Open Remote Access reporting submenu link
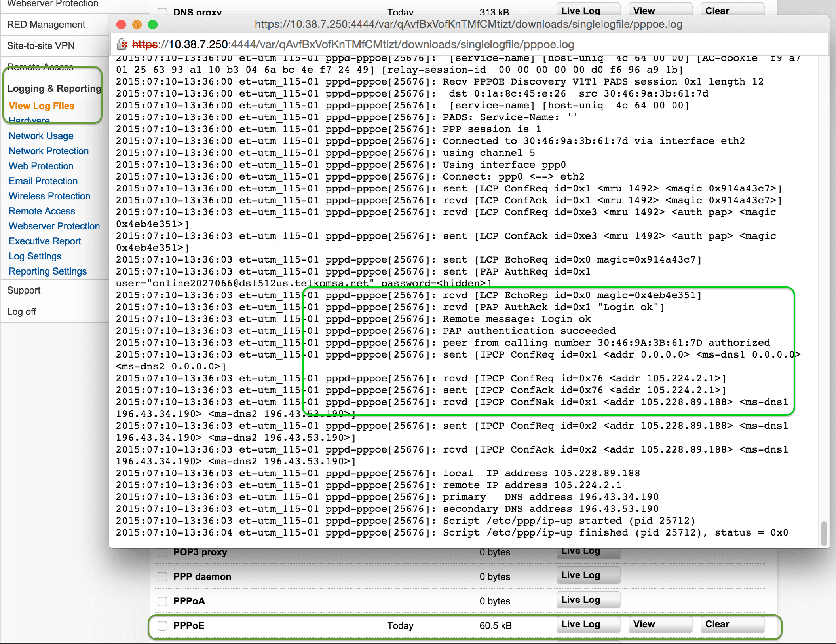 tap(42, 211)
